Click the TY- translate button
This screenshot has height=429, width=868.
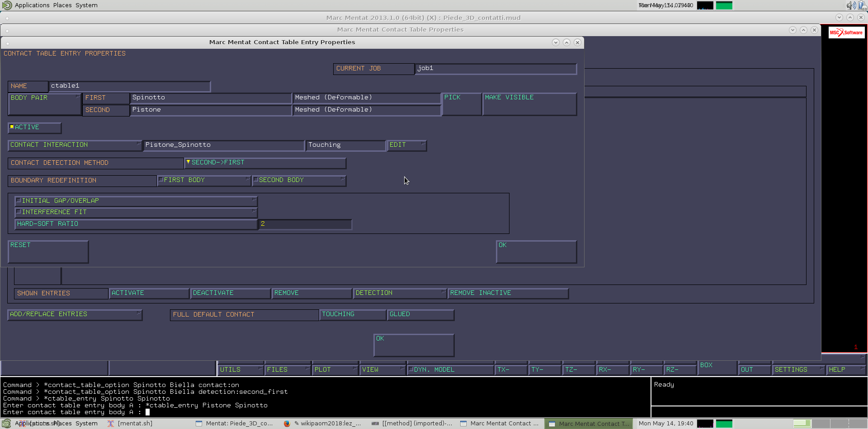pos(545,370)
